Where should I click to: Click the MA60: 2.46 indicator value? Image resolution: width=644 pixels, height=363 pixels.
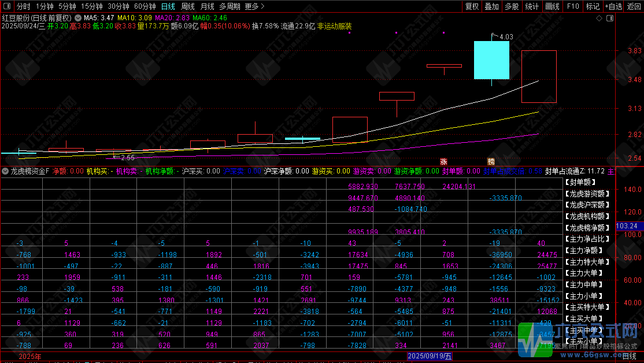[x=209, y=18]
